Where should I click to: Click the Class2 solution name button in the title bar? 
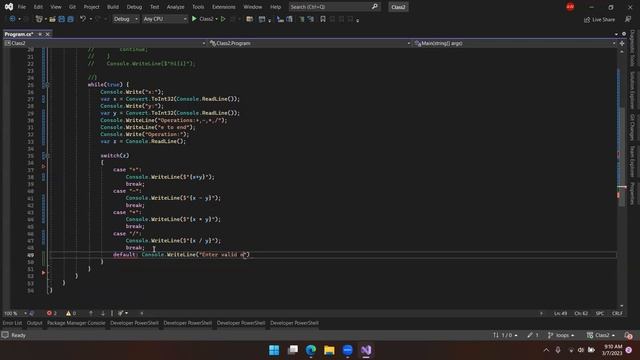click(x=398, y=7)
